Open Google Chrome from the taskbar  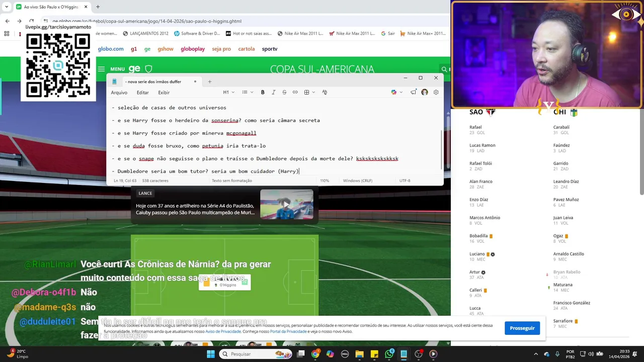click(315, 354)
